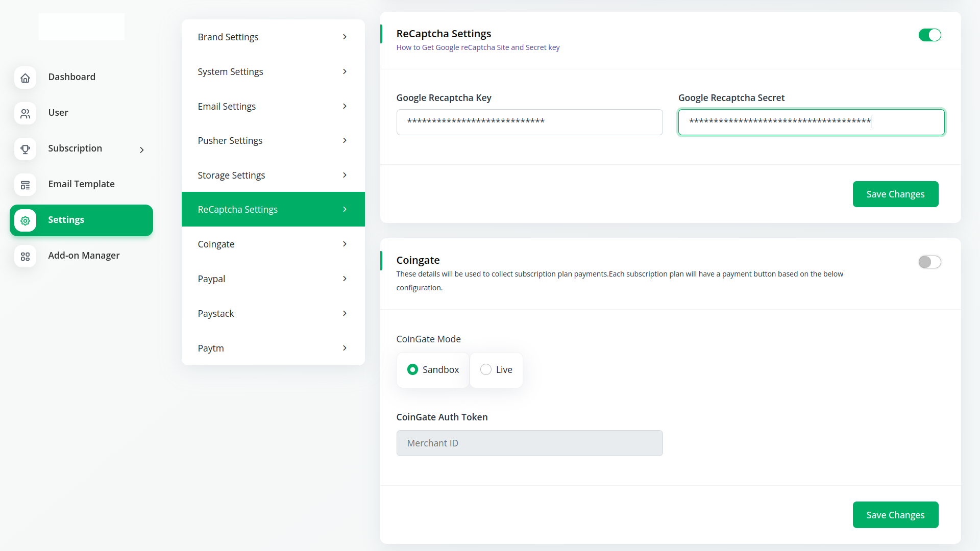Select the Sandbox CoinGate mode radio
This screenshot has height=551, width=980.
click(412, 369)
